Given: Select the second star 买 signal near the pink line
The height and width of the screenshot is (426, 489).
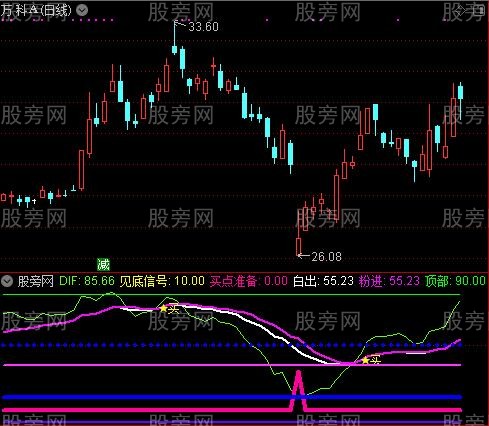Looking at the screenshot, I should point(371,360).
